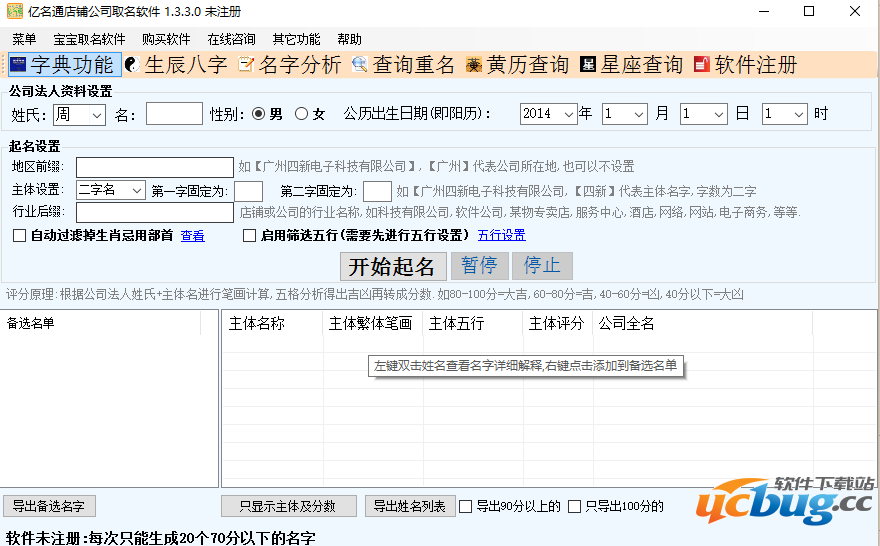Maximize the 亿名通 window
The height and width of the screenshot is (546, 880).
pos(809,11)
